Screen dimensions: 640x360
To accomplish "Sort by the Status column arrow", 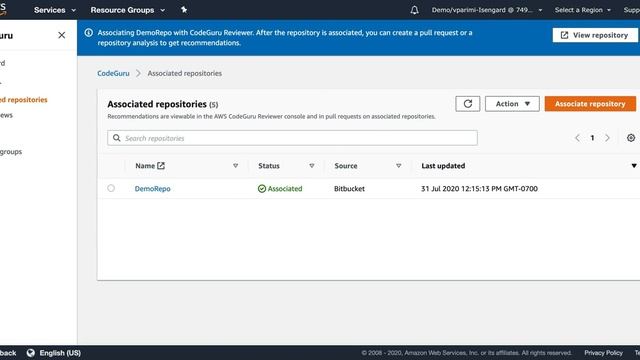I will tap(312, 166).
